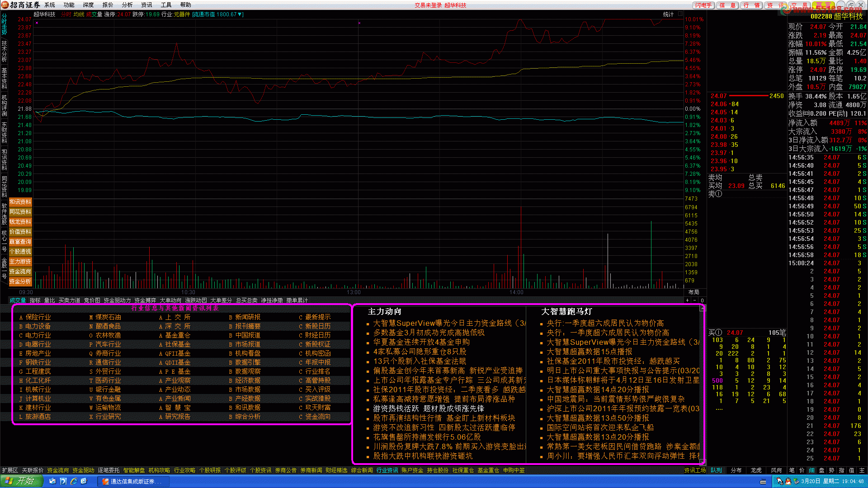Switch to 关联报价 bottom tab

pos(33,470)
